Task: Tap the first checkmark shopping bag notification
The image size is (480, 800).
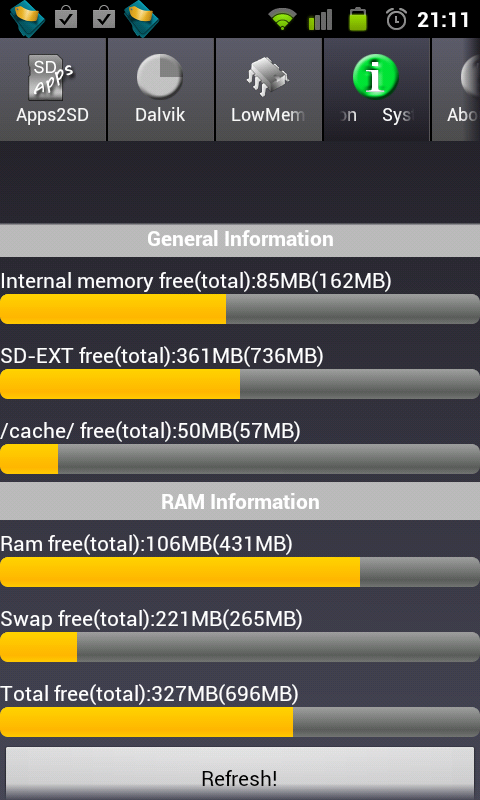Action: coord(66,18)
